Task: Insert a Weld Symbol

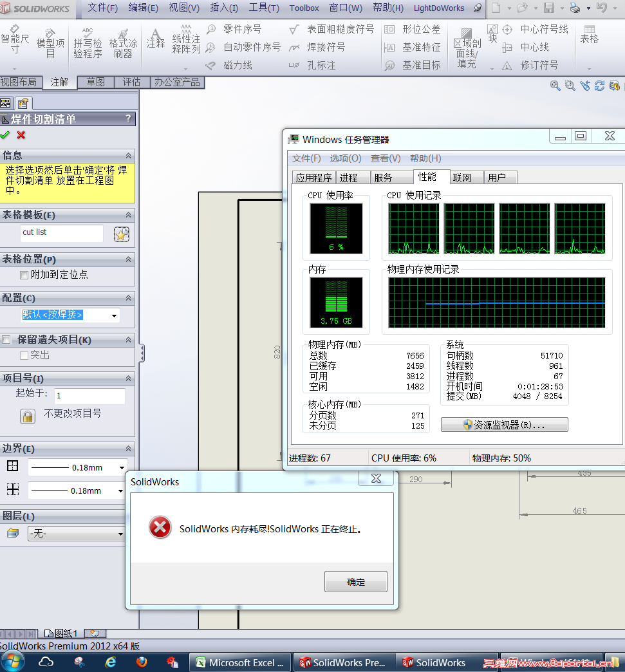Action: (x=317, y=47)
